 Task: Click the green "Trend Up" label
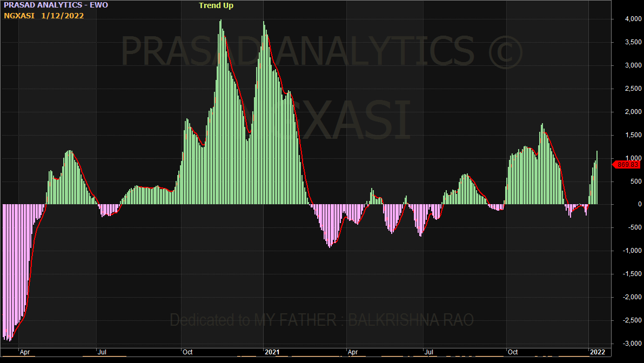click(x=216, y=5)
